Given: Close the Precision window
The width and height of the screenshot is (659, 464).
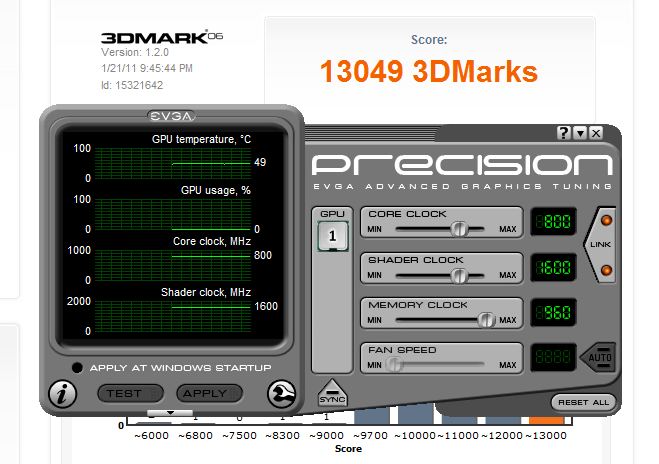Looking at the screenshot, I should [596, 133].
